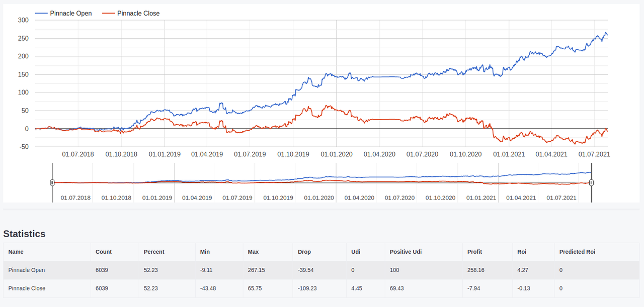Viewport: 644px width, 307px height.
Task: Click Pinnacle Open Positive Udi value 100
Action: (394, 270)
